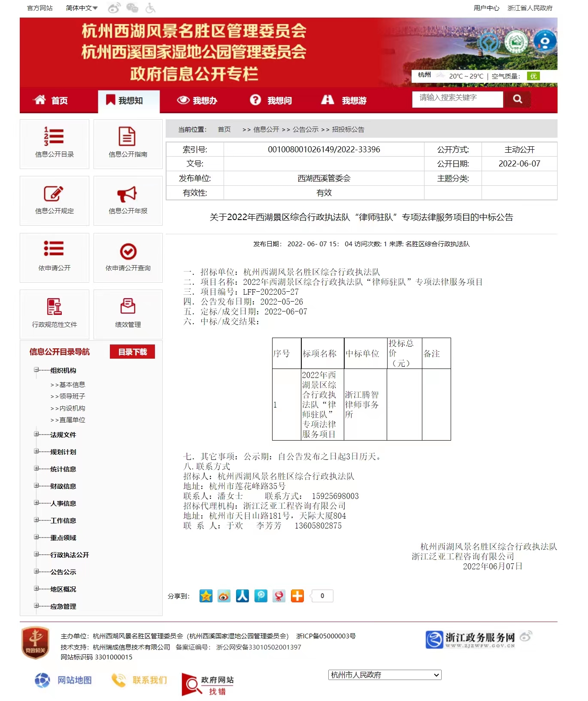Click the orange plus more-share icon

pyautogui.click(x=297, y=596)
